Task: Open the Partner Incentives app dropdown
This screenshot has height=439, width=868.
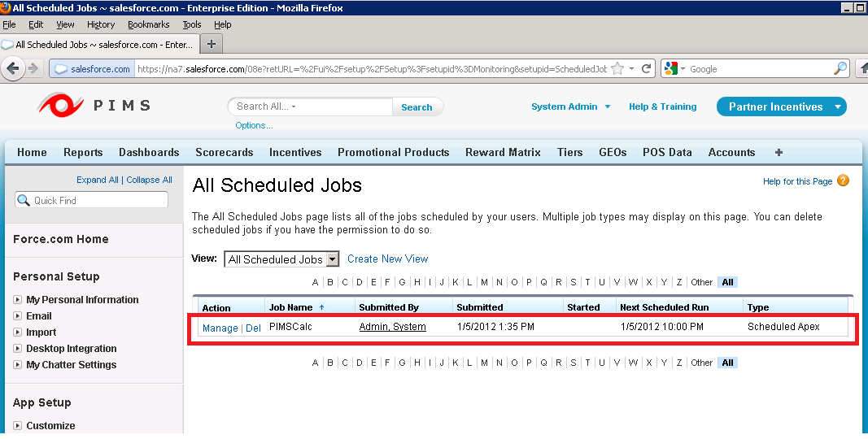Action: pyautogui.click(x=838, y=106)
